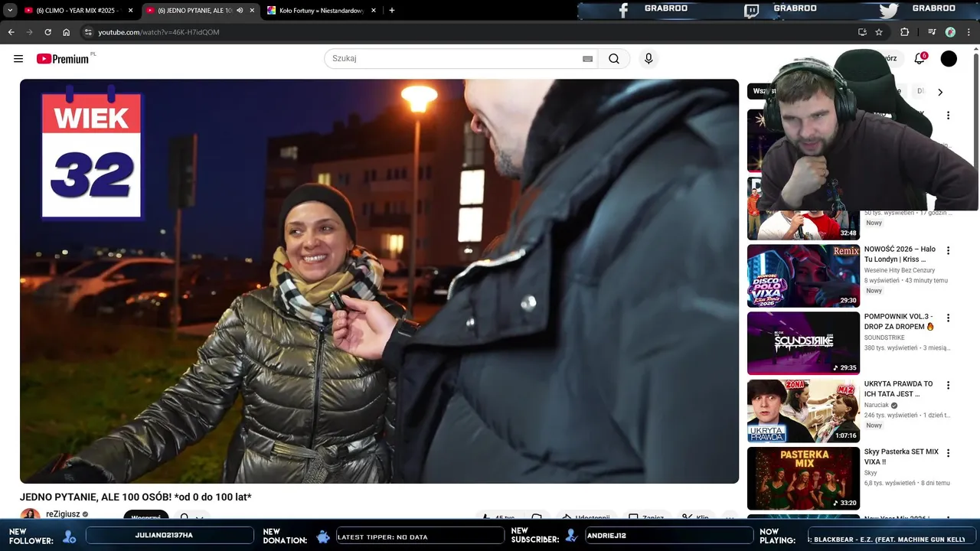Select the Wszystkie filter chip
The image size is (980, 551).
(762, 91)
